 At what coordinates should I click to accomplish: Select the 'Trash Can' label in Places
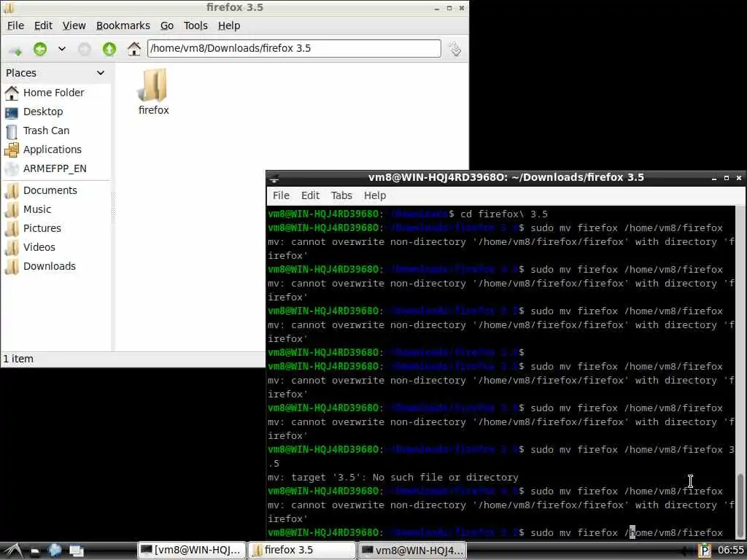point(46,131)
